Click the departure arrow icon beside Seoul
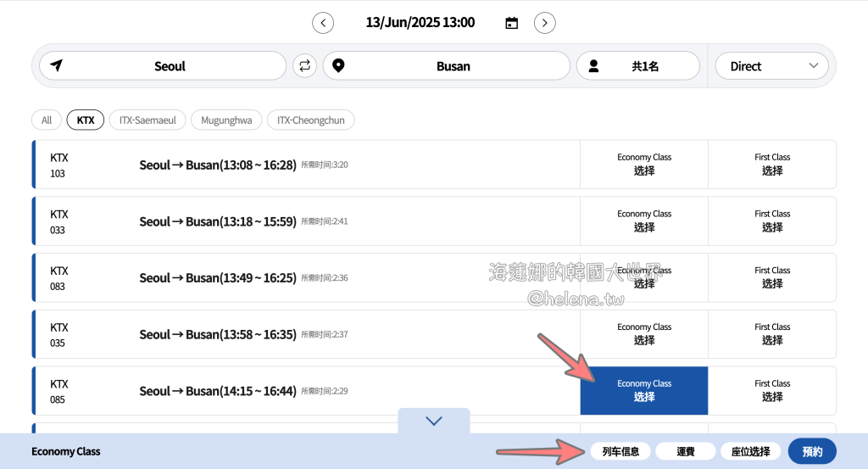Image resolution: width=868 pixels, height=469 pixels. (57, 65)
